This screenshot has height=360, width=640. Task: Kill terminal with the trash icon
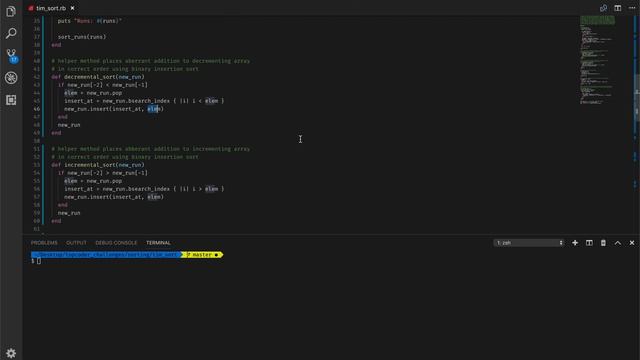tap(603, 243)
